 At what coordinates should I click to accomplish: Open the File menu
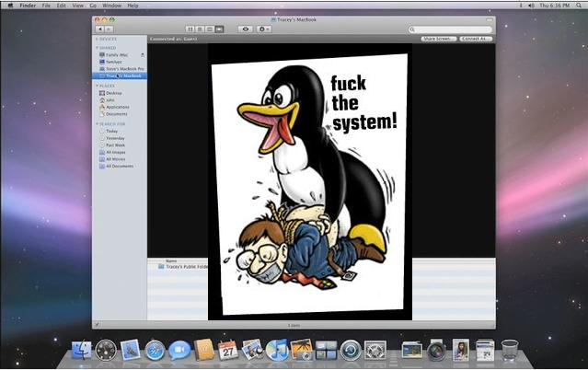[46, 6]
